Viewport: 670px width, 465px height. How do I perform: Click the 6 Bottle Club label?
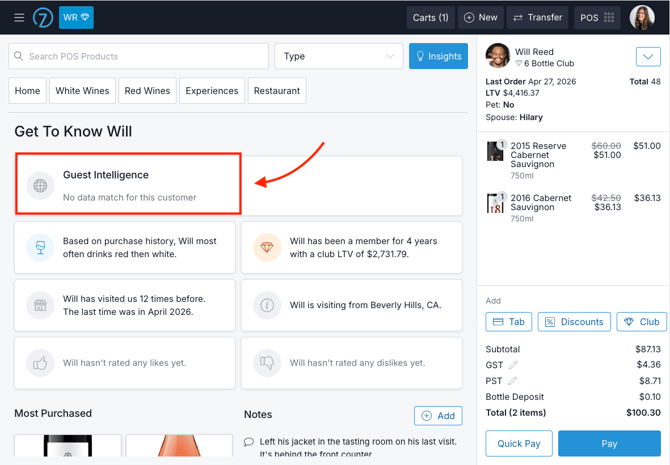pos(549,63)
